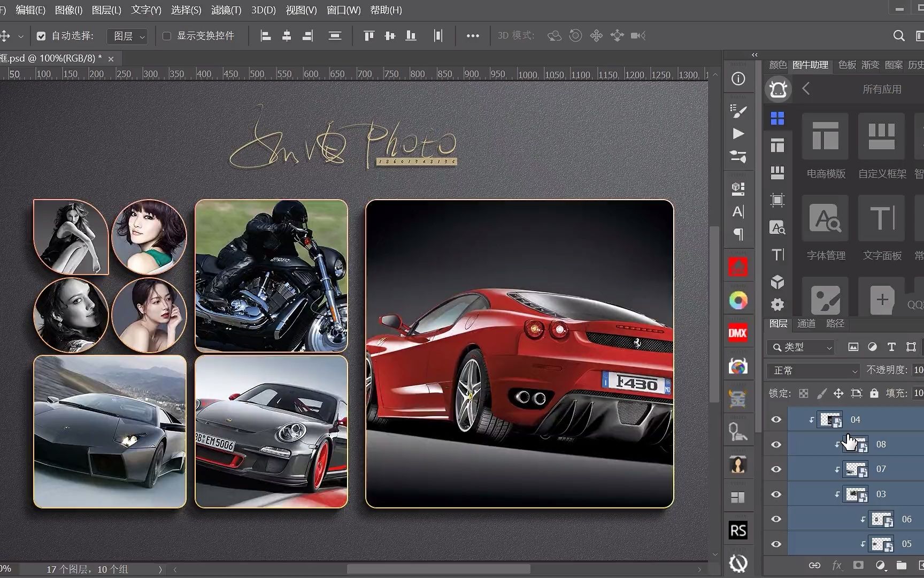
Task: Align top edges icon
Action: [368, 36]
